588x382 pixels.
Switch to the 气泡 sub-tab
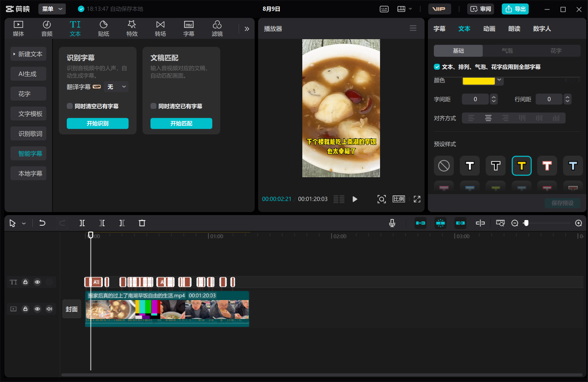coord(507,51)
